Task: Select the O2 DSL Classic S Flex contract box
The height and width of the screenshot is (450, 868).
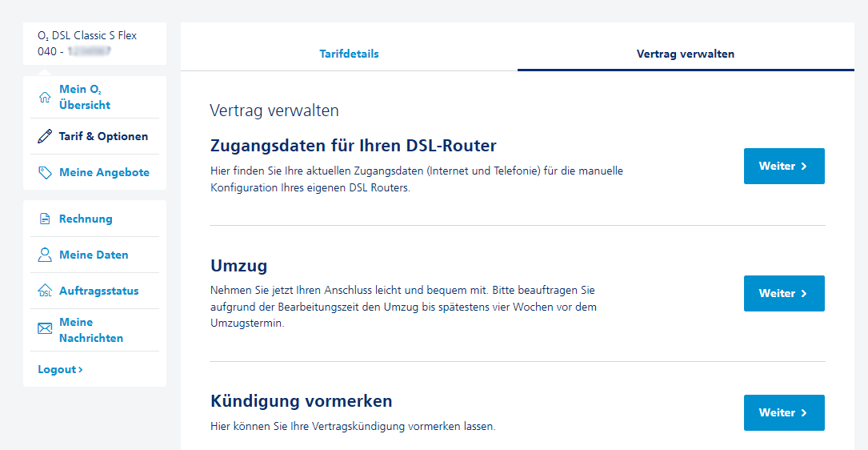Action: click(x=94, y=44)
